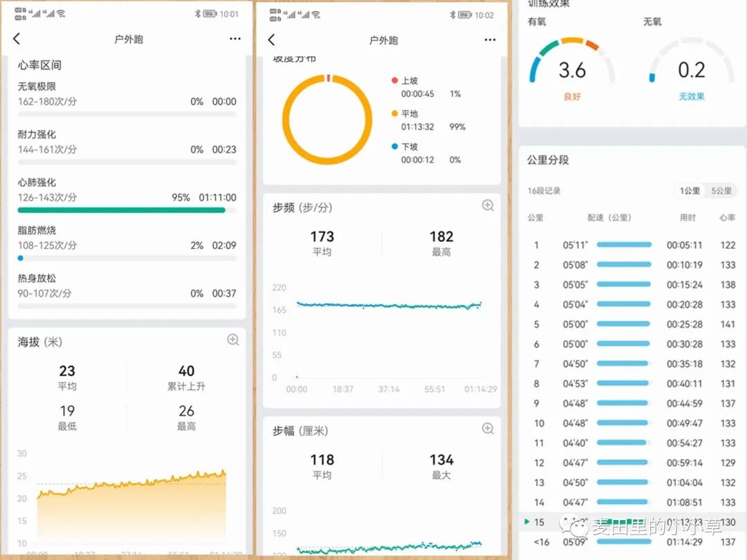Tap the 无效果 anaerobic rating label
This screenshot has height=560, width=747.
point(691,97)
